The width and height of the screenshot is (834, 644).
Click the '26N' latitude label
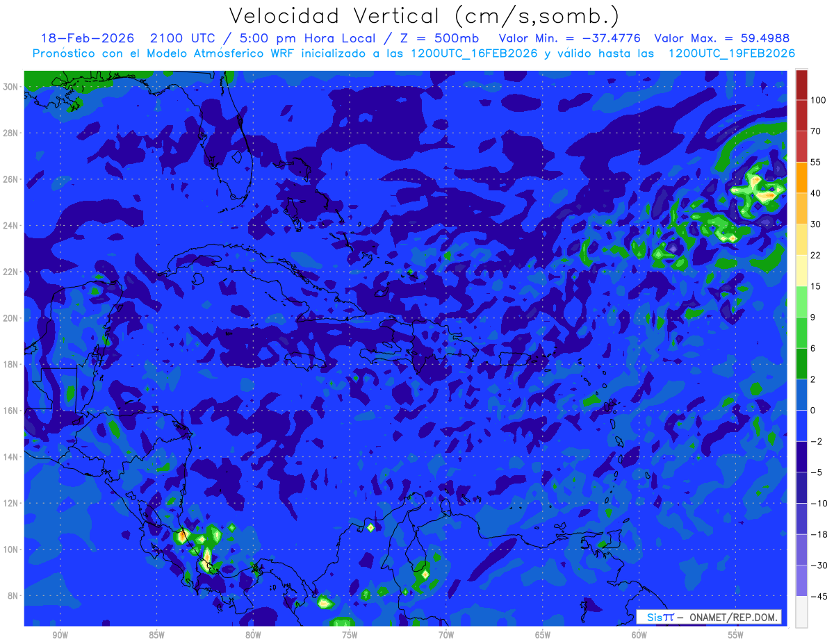click(12, 179)
